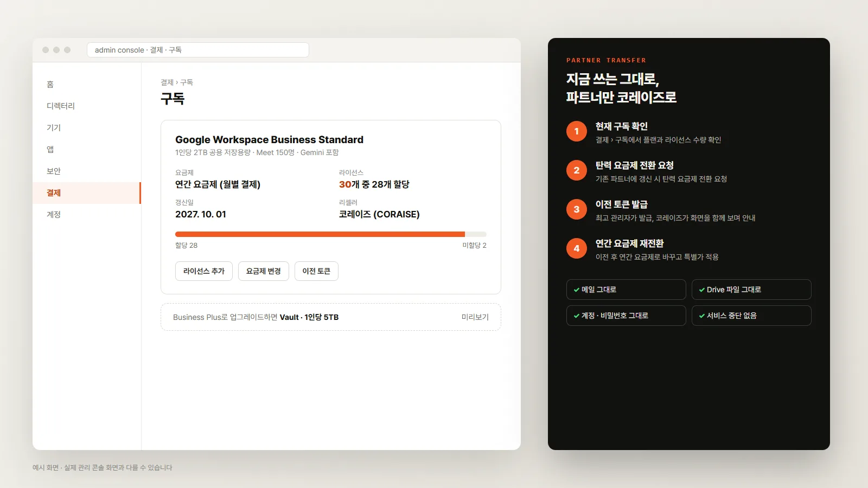Click step 1 circle for 현재 구독 확인
The image size is (868, 488).
coord(577,131)
